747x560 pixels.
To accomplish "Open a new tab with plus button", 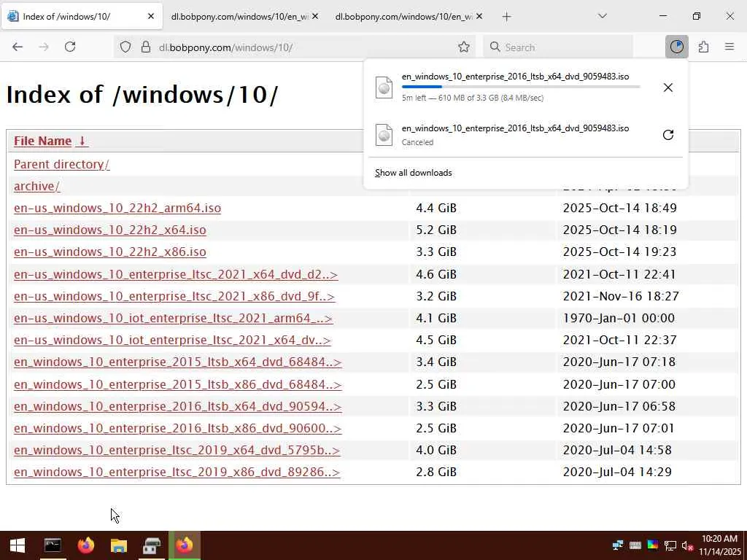I will (506, 17).
